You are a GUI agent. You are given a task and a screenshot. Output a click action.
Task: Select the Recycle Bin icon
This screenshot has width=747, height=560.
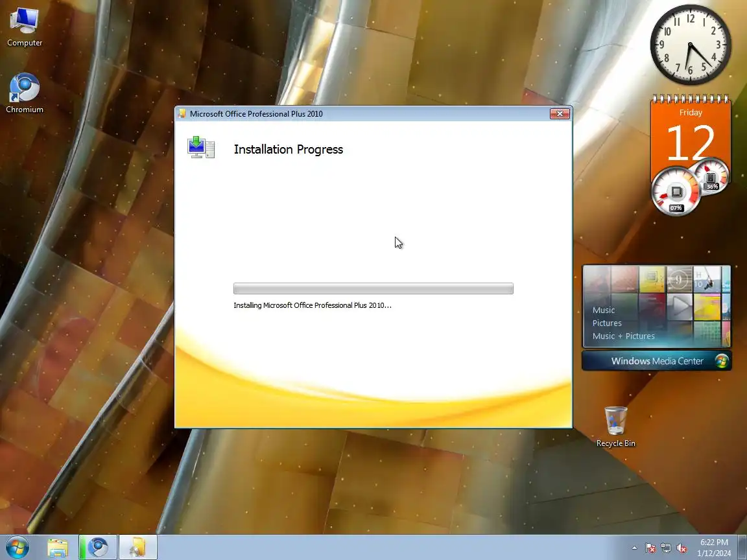[x=615, y=426]
